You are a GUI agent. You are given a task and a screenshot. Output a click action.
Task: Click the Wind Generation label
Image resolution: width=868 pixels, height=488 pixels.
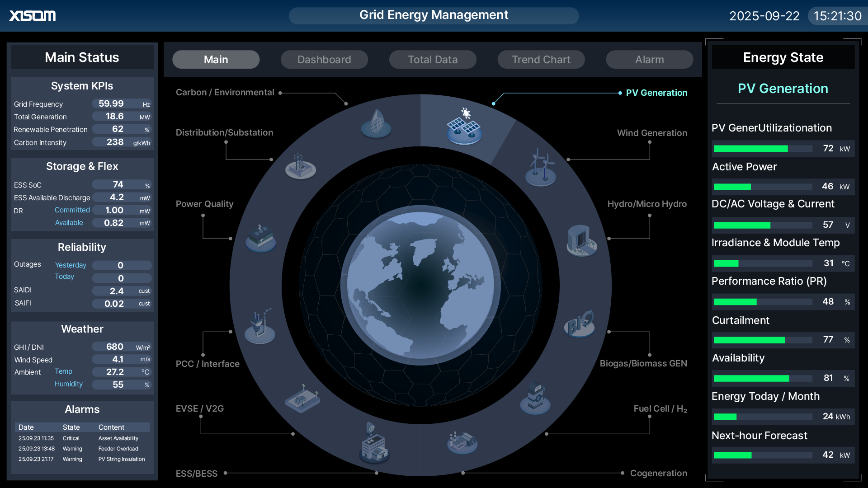click(x=651, y=133)
